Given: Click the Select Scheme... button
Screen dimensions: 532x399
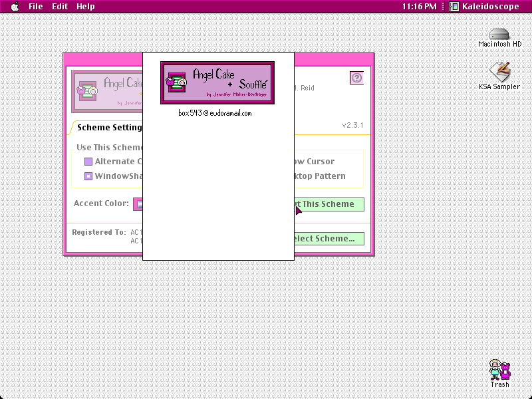Looking at the screenshot, I should 329,239.
